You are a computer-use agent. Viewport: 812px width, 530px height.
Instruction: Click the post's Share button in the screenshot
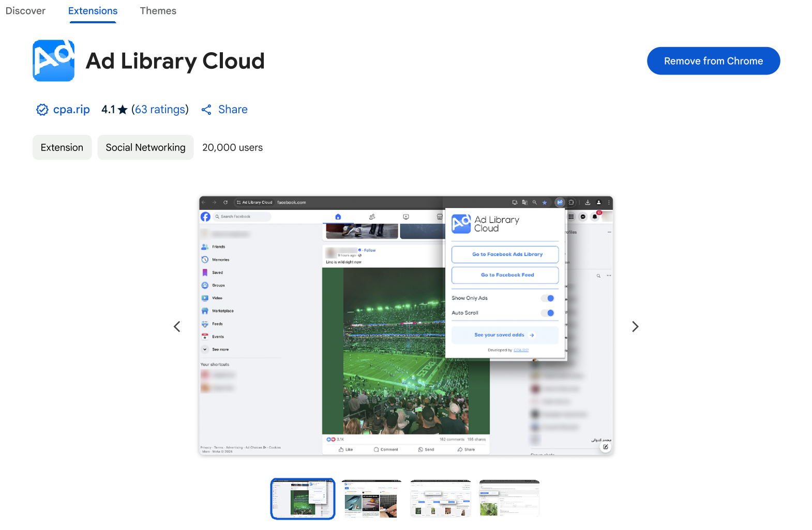click(x=466, y=449)
